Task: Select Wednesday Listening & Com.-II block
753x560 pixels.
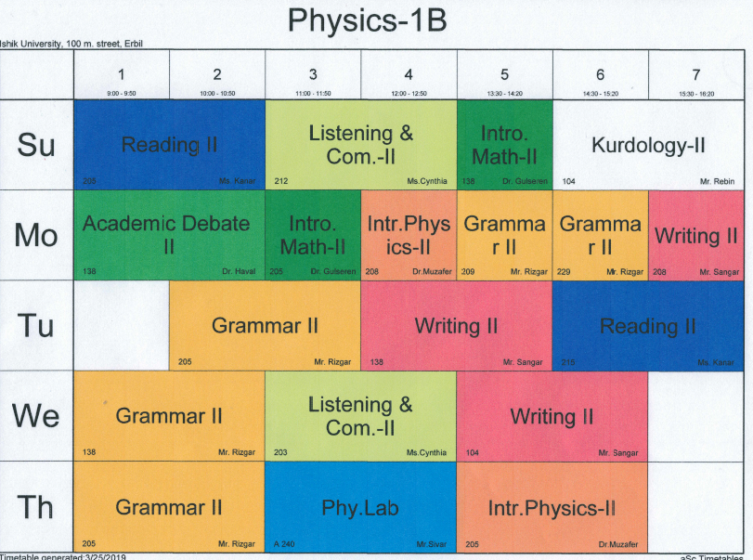Action: 360,415
